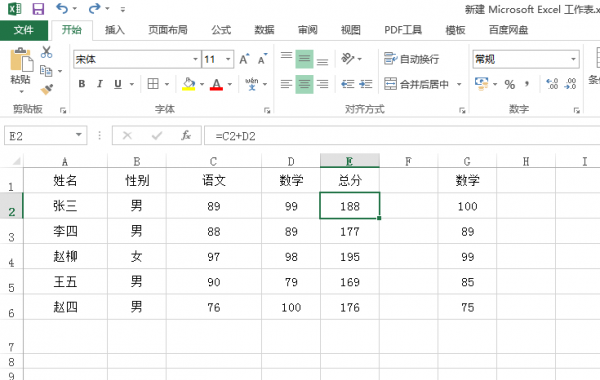Open the 对齐方式 dialog launcher

(x=462, y=111)
